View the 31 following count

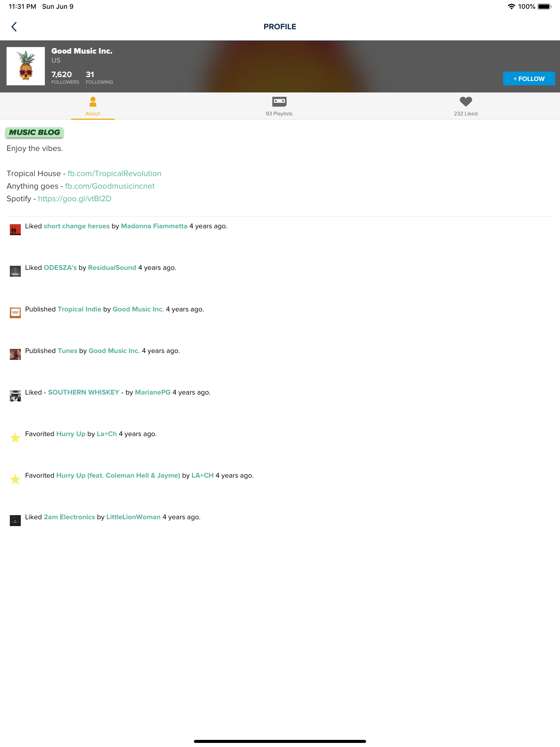pyautogui.click(x=99, y=77)
